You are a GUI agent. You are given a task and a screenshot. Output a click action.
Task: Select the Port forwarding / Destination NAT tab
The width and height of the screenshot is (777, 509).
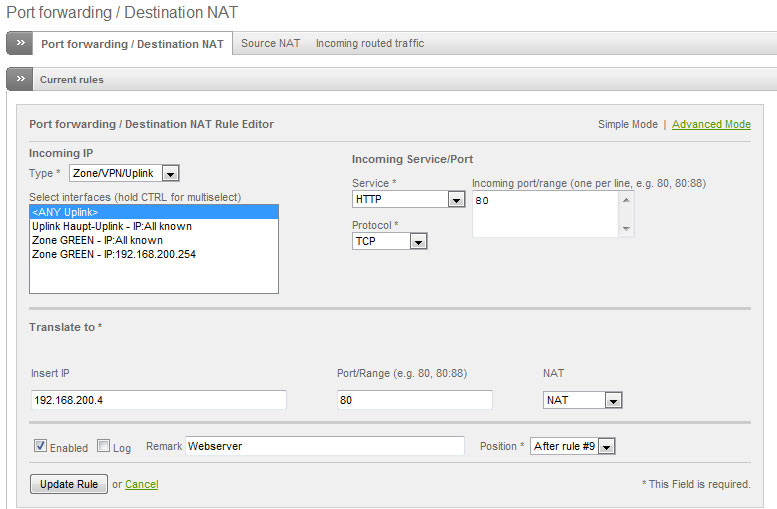tap(132, 44)
